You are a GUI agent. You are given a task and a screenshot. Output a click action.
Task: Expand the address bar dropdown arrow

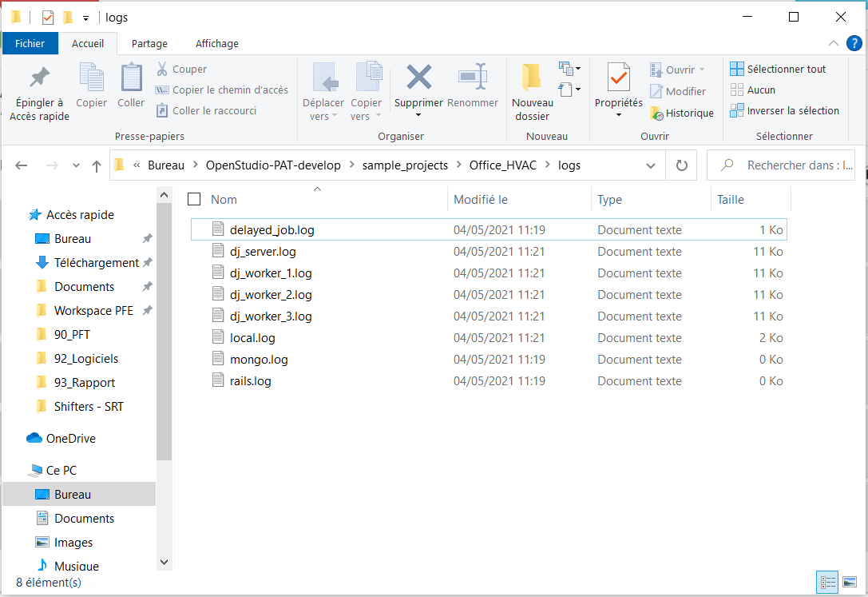click(649, 165)
